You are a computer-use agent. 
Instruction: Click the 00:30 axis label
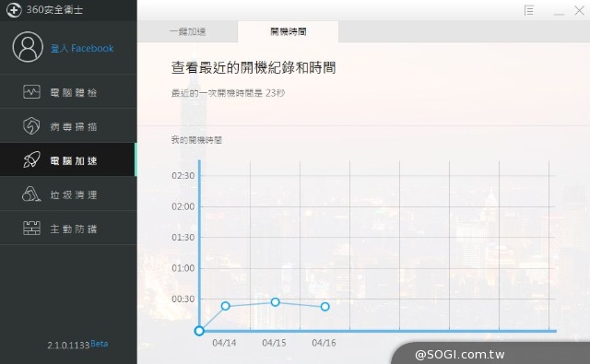183,299
